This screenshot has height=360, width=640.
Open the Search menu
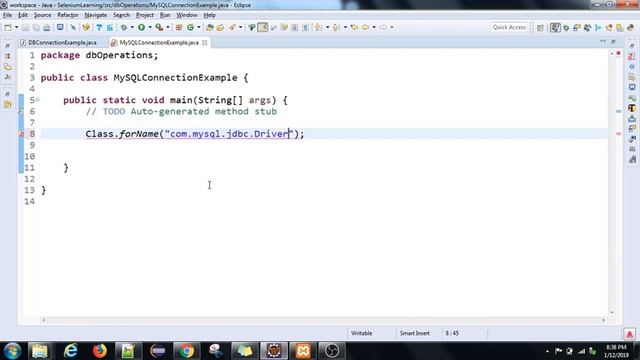(x=121, y=15)
